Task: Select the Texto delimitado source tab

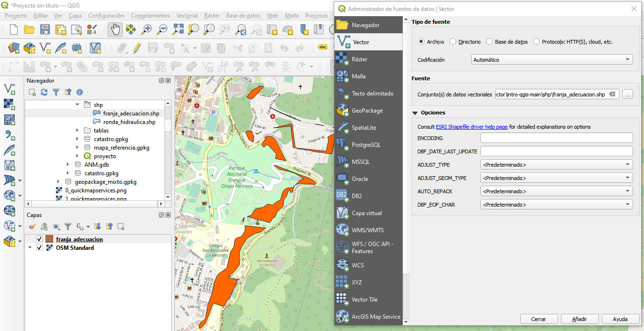Action: (368, 94)
